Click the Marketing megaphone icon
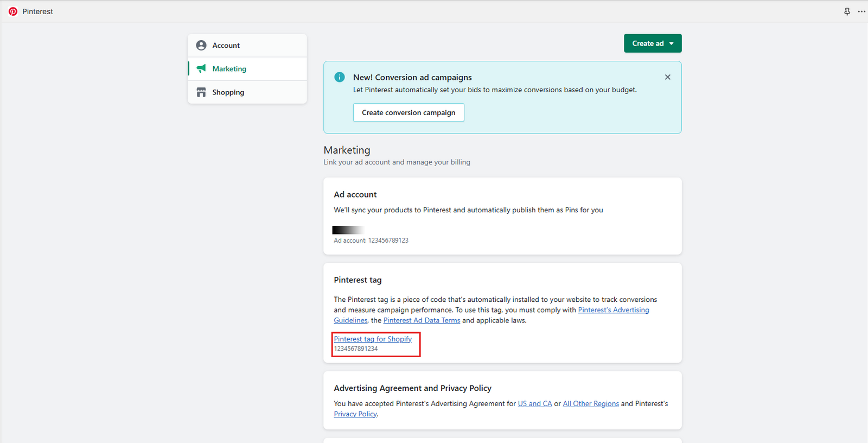The height and width of the screenshot is (443, 868). tap(201, 68)
